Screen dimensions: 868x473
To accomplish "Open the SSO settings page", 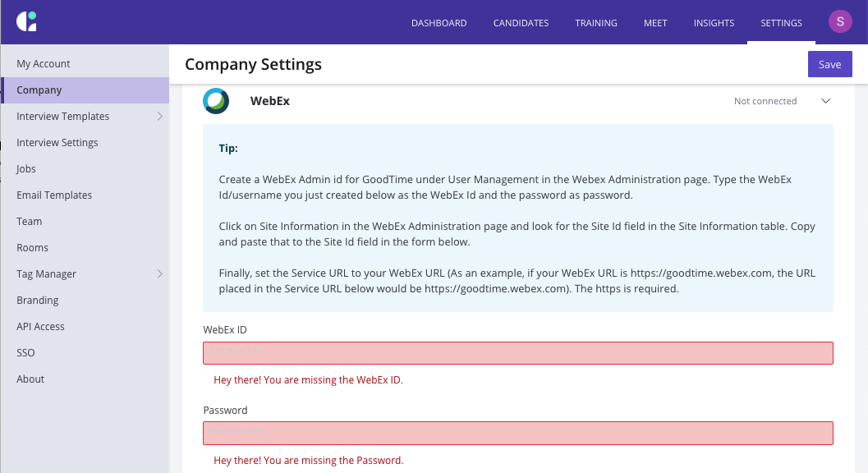I will point(25,353).
